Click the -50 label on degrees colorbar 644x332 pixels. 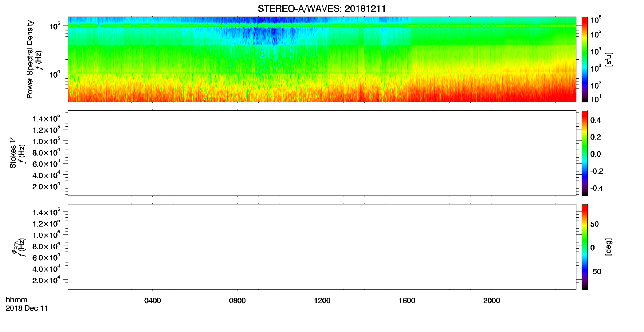click(596, 272)
